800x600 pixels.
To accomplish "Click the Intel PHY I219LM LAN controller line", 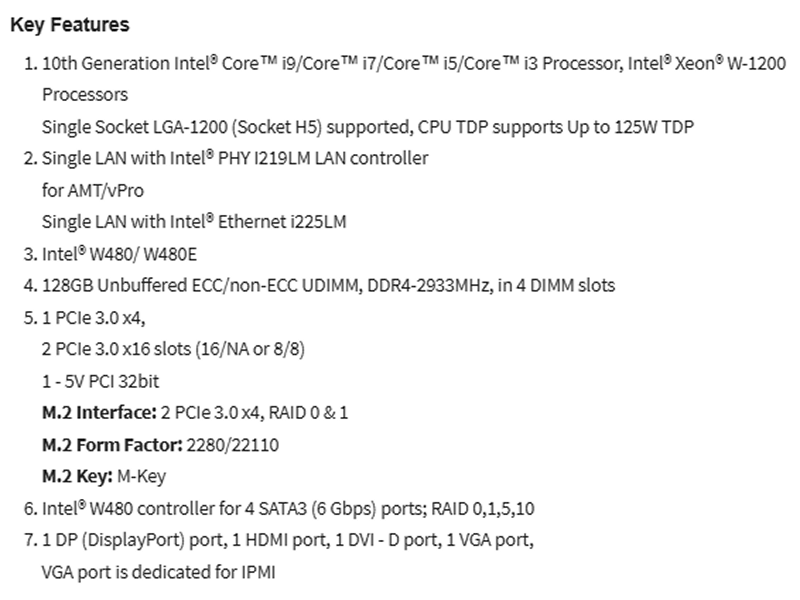I will click(x=235, y=158).
